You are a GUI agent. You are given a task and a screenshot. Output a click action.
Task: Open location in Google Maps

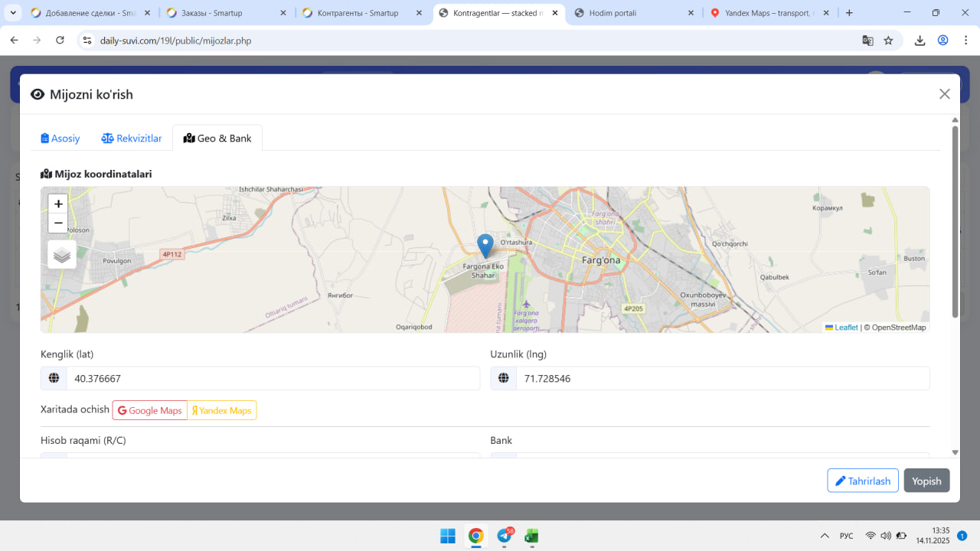150,411
